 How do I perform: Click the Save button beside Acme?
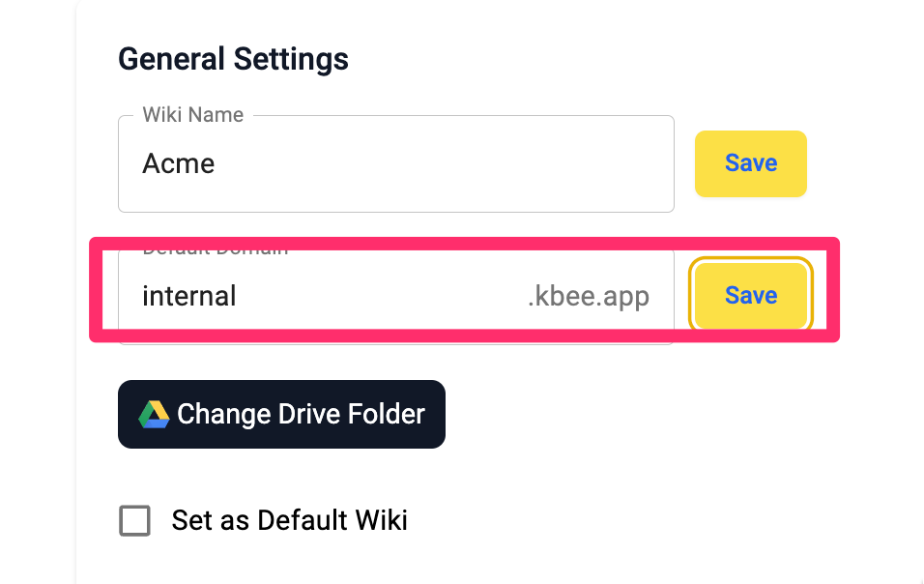coord(751,163)
